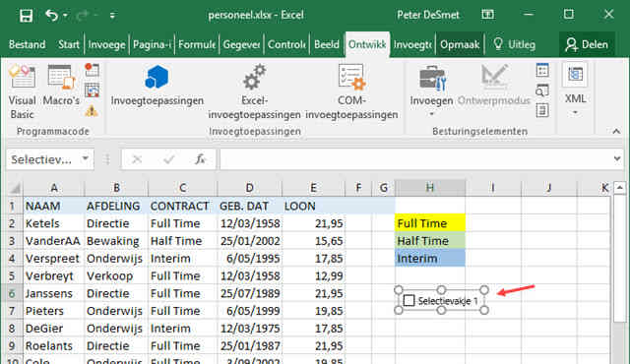The height and width of the screenshot is (364, 630).
Task: Open COM-invoegtoepassingen dialog
Action: pyautogui.click(x=351, y=91)
